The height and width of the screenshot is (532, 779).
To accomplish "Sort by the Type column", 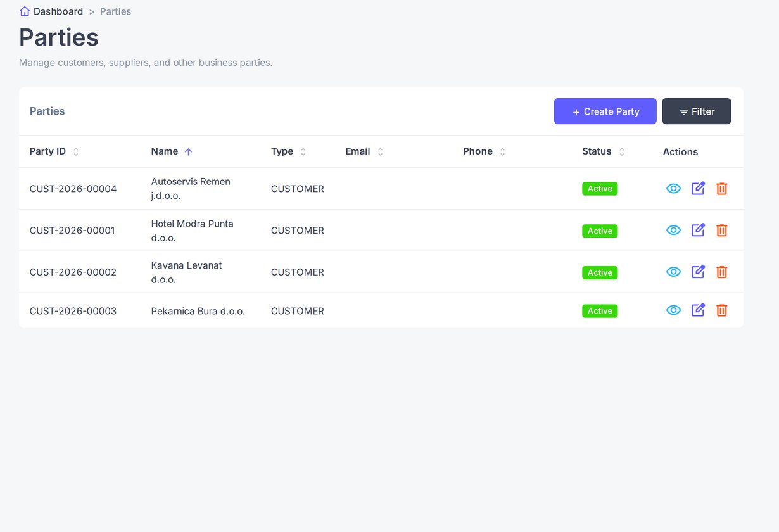I will click(x=289, y=151).
